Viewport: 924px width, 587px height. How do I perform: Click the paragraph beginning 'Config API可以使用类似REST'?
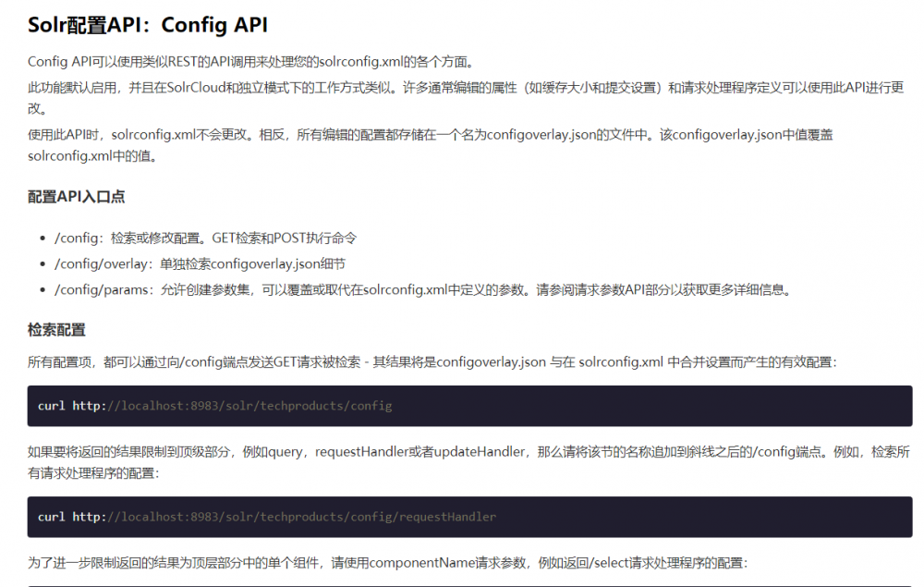click(x=251, y=62)
